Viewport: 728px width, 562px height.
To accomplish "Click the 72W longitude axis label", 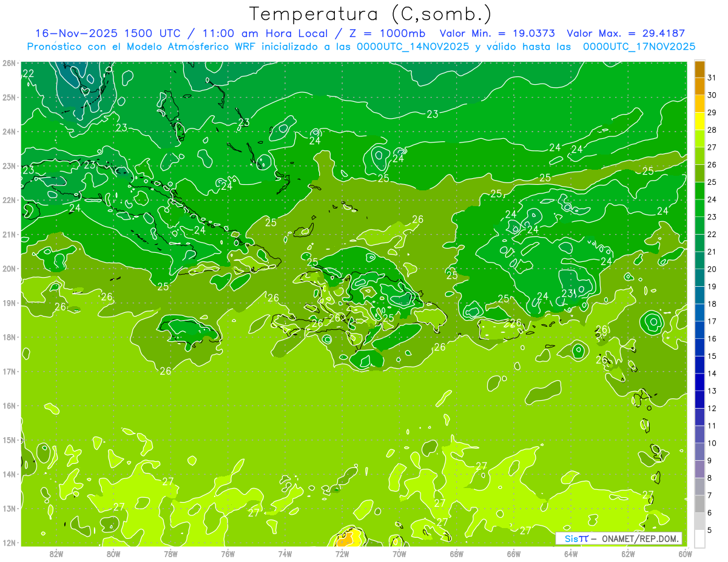I will point(342,554).
